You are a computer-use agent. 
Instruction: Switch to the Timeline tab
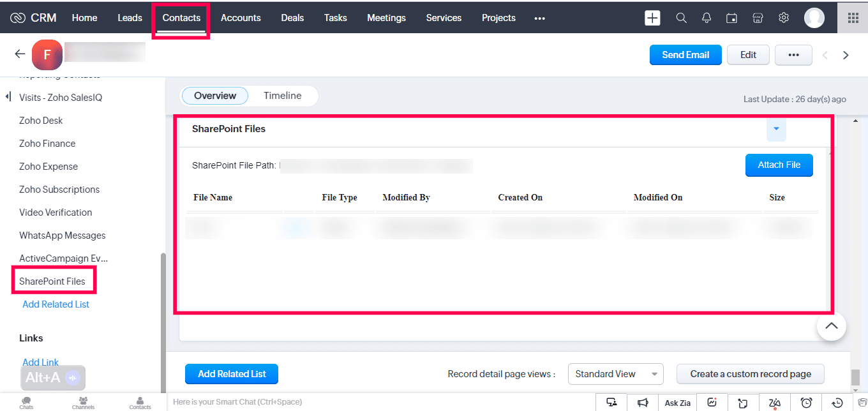(283, 96)
